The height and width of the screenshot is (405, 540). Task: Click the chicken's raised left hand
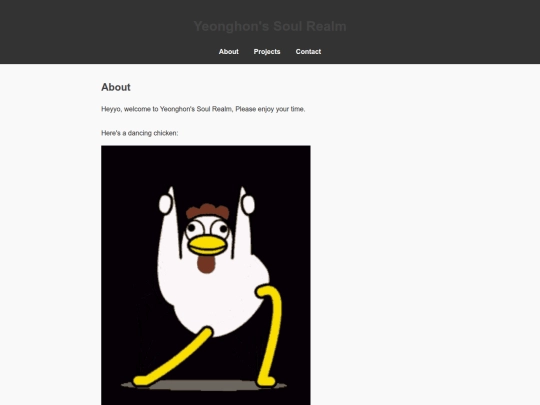(x=165, y=204)
